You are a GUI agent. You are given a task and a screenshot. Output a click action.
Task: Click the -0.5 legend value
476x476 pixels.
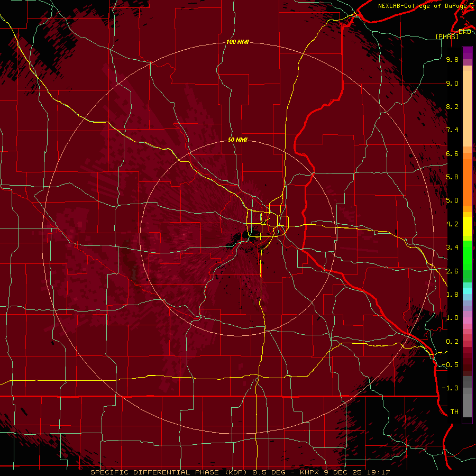(x=450, y=365)
